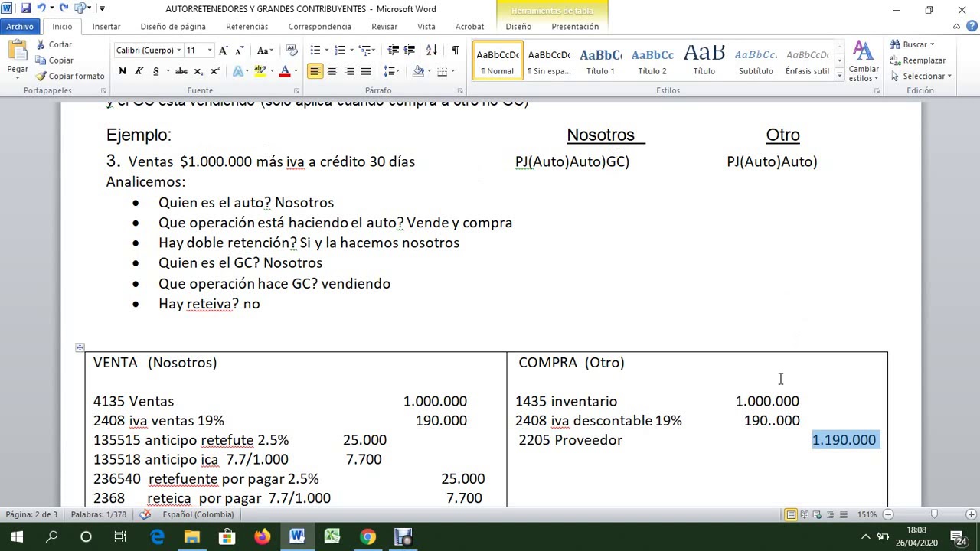Open the spelling check icon in status bar
This screenshot has width=980, height=551.
click(145, 514)
